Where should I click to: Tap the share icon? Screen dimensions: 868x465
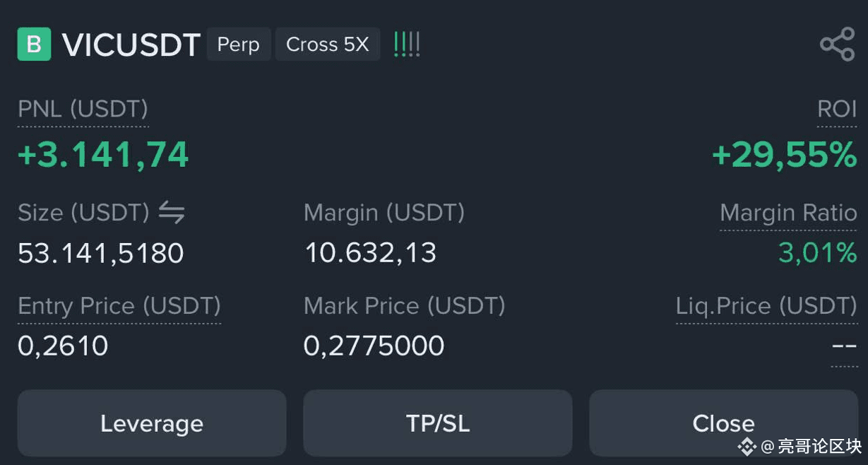(838, 45)
